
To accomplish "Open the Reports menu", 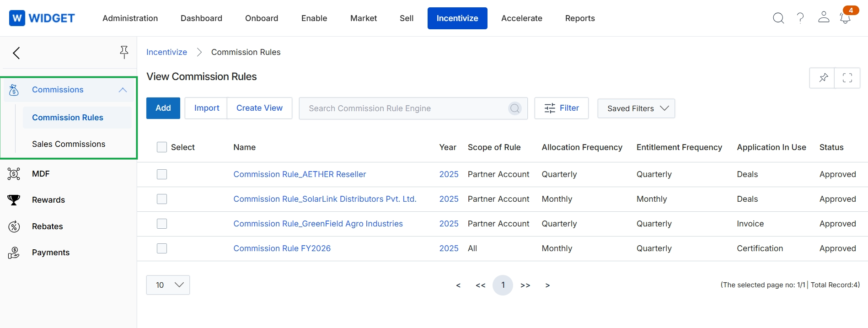I will (x=580, y=18).
